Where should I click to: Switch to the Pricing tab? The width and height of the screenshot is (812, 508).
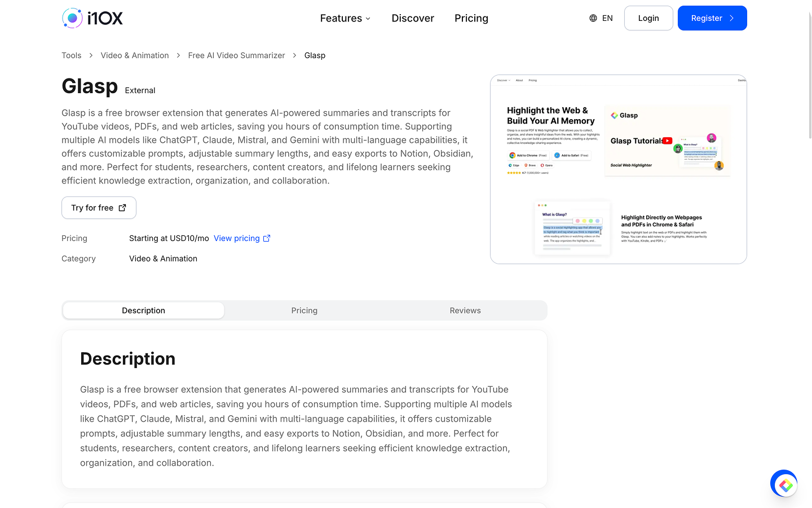tap(304, 310)
